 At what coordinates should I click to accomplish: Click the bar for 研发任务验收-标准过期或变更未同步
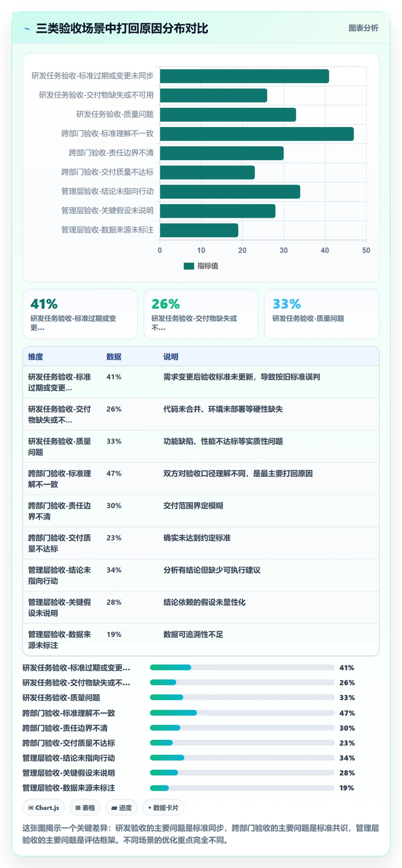(244, 76)
